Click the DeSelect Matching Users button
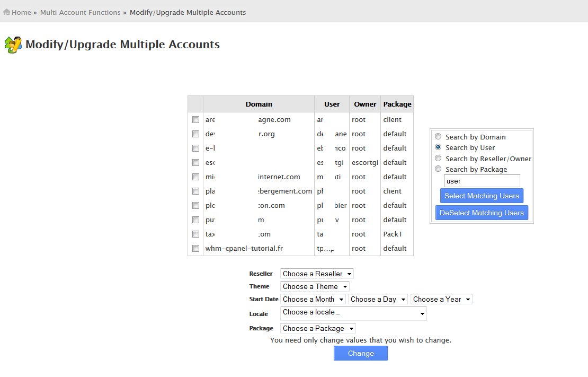The width and height of the screenshot is (588, 377). [482, 213]
